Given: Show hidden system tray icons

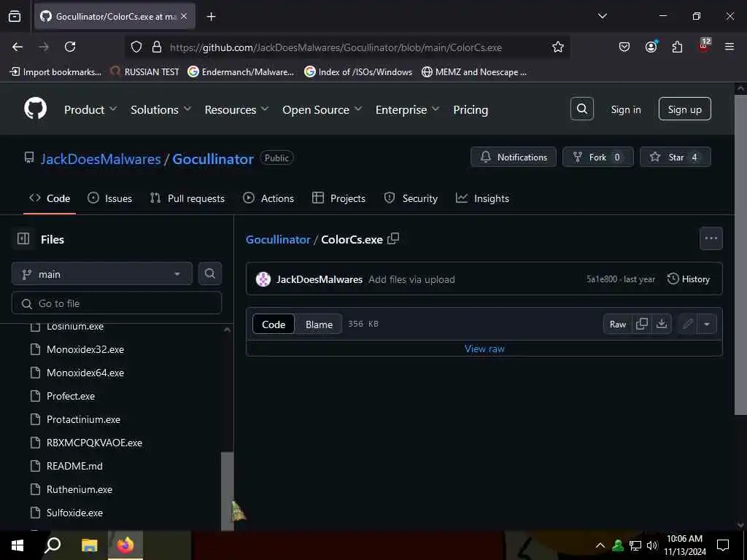Looking at the screenshot, I should (600, 545).
